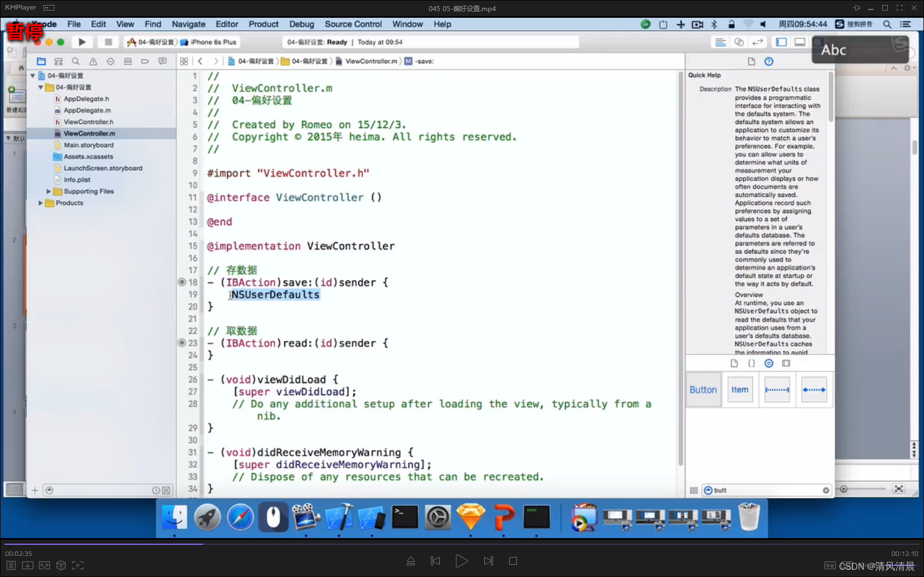Image resolution: width=924 pixels, height=577 pixels.
Task: Clear the library filter text
Action: (826, 490)
